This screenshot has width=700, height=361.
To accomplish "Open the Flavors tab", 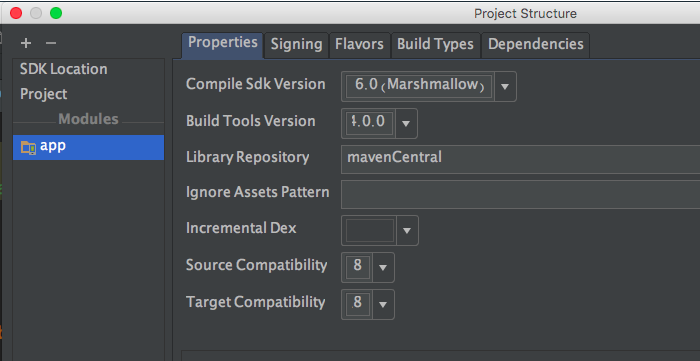I will pos(359,44).
